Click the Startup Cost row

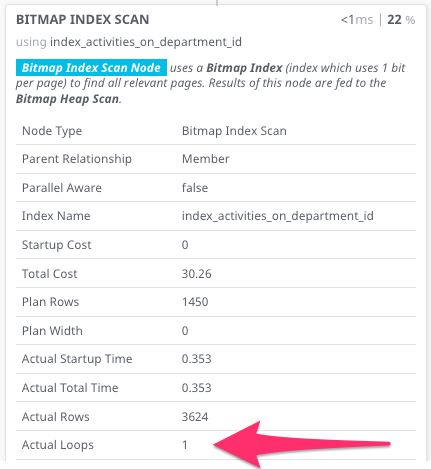click(x=216, y=245)
